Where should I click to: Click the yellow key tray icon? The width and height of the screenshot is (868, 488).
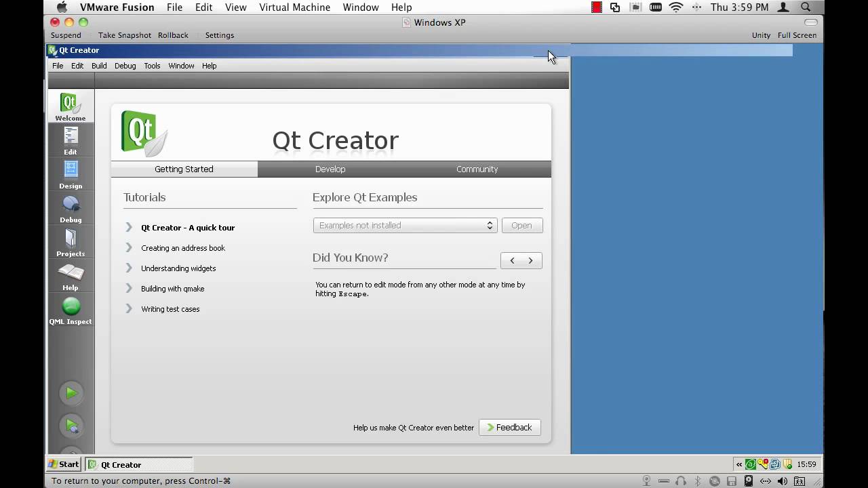point(763,464)
